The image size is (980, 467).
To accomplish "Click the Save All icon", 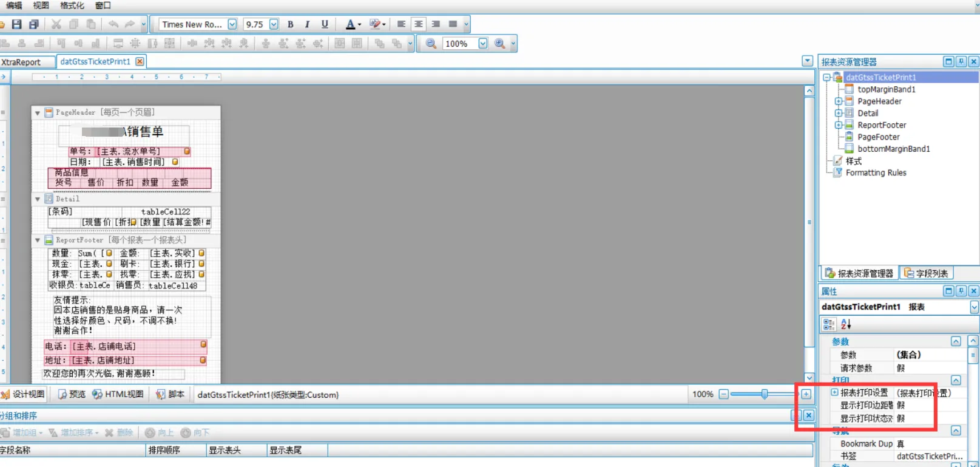I will pyautogui.click(x=34, y=24).
